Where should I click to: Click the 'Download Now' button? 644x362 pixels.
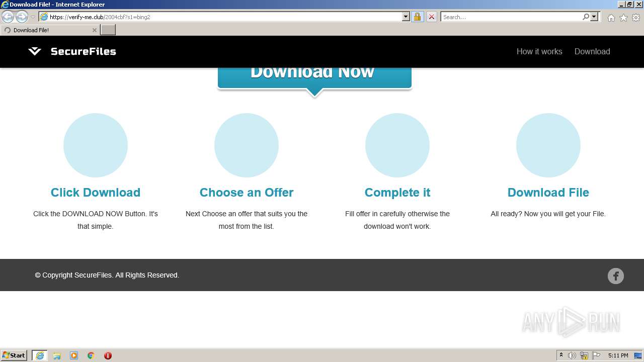point(314,78)
